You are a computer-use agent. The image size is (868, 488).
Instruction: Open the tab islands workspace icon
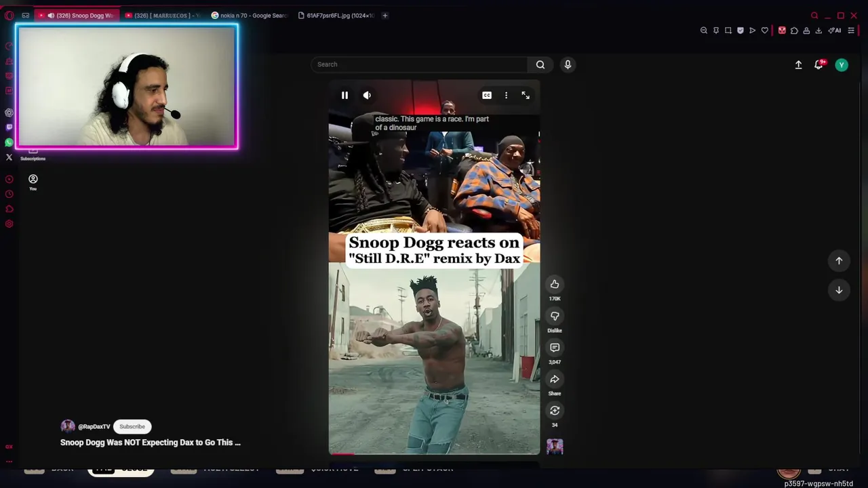coord(25,15)
